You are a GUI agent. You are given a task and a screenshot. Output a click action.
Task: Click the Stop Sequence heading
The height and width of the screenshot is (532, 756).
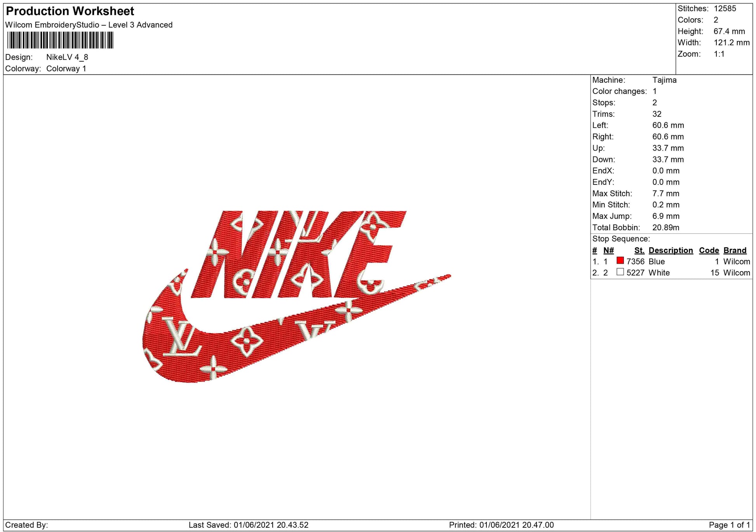click(x=621, y=239)
